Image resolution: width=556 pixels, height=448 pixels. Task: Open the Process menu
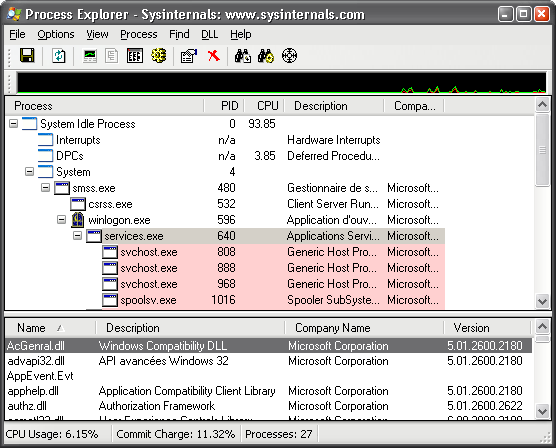coord(139,34)
